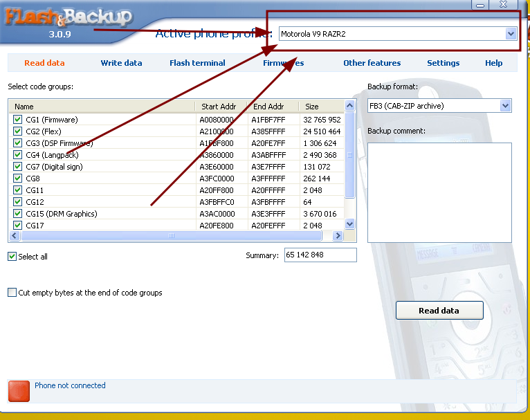530x420 pixels.
Task: Click the Phone not connected status text
Action: (x=70, y=385)
